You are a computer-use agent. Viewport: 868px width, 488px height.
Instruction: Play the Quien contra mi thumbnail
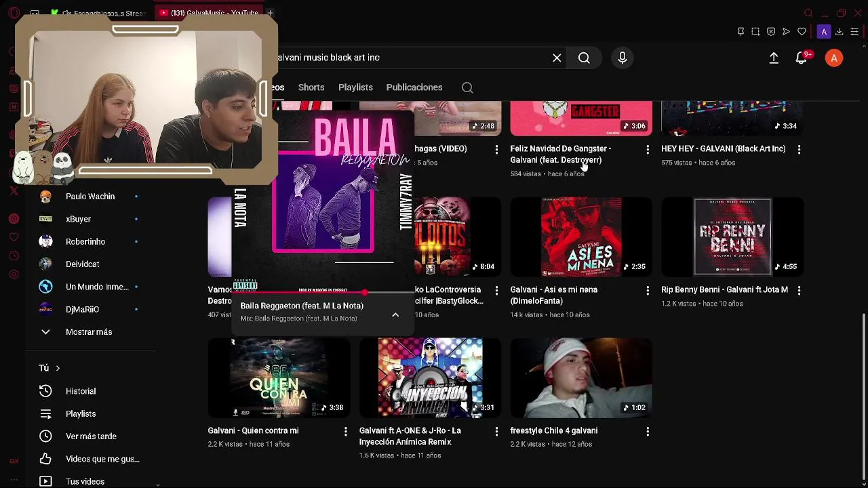279,378
